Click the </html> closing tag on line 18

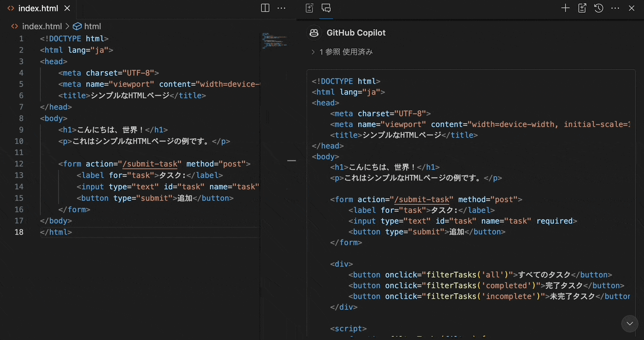pyautogui.click(x=56, y=232)
